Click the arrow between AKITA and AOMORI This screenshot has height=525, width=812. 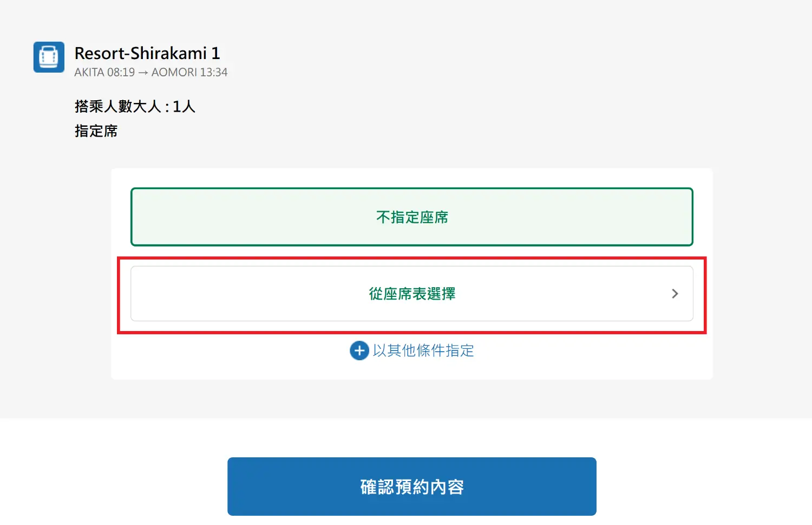click(x=143, y=73)
